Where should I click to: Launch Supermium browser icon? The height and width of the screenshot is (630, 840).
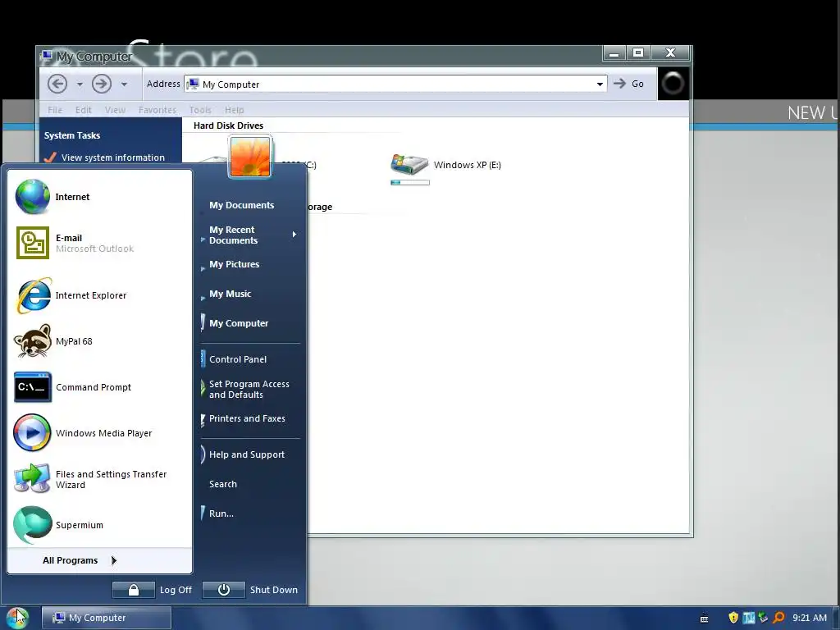pyautogui.click(x=32, y=524)
